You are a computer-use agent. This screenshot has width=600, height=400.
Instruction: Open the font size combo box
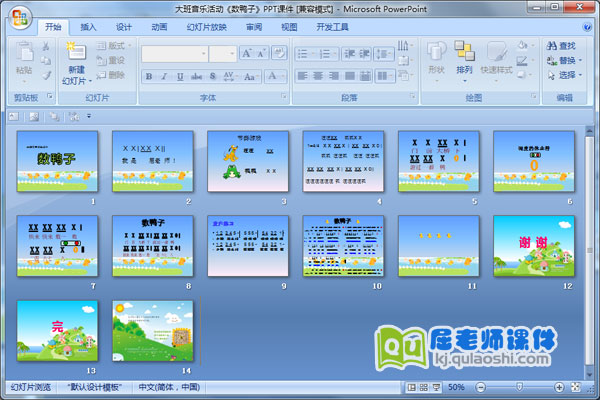tap(223, 54)
